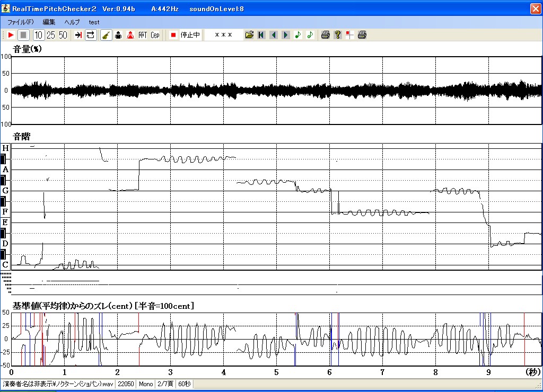Click the 停止中 status label

(x=190, y=35)
